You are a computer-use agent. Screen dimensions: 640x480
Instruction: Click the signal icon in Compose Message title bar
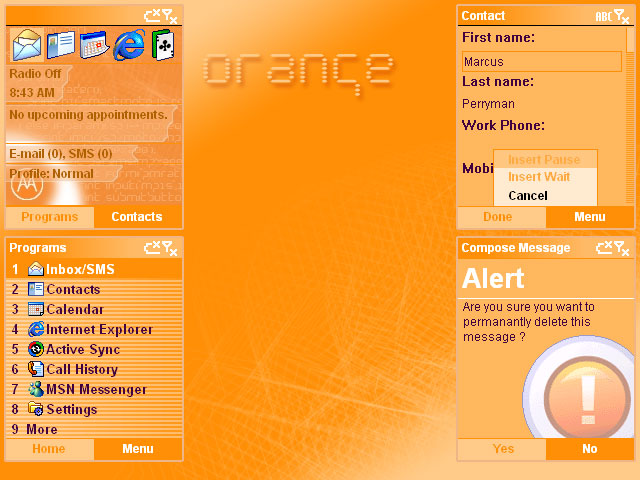(x=622, y=248)
